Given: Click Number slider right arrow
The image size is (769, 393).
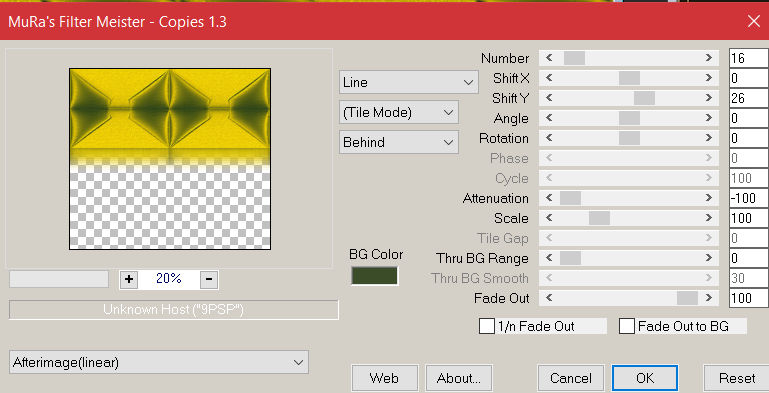Looking at the screenshot, I should point(709,58).
